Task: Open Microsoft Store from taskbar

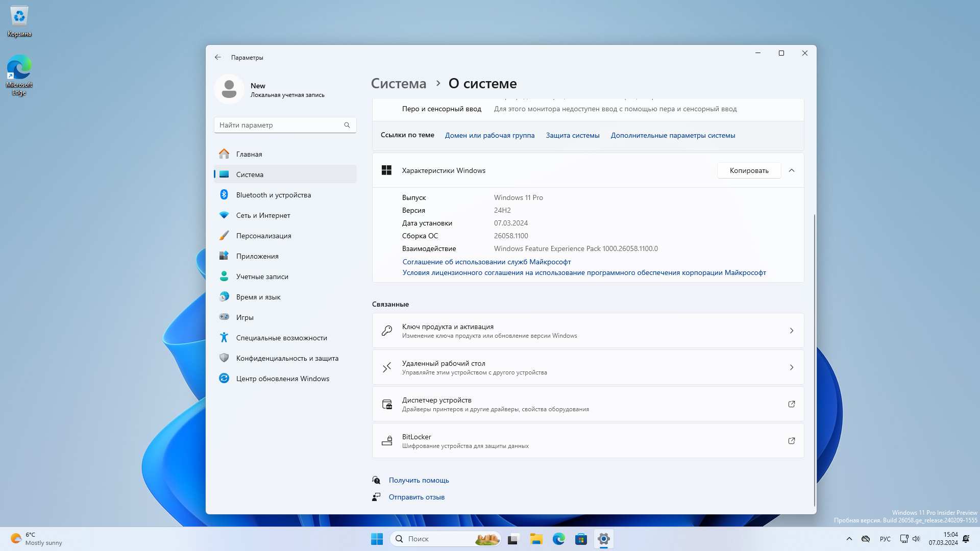Action: (581, 539)
